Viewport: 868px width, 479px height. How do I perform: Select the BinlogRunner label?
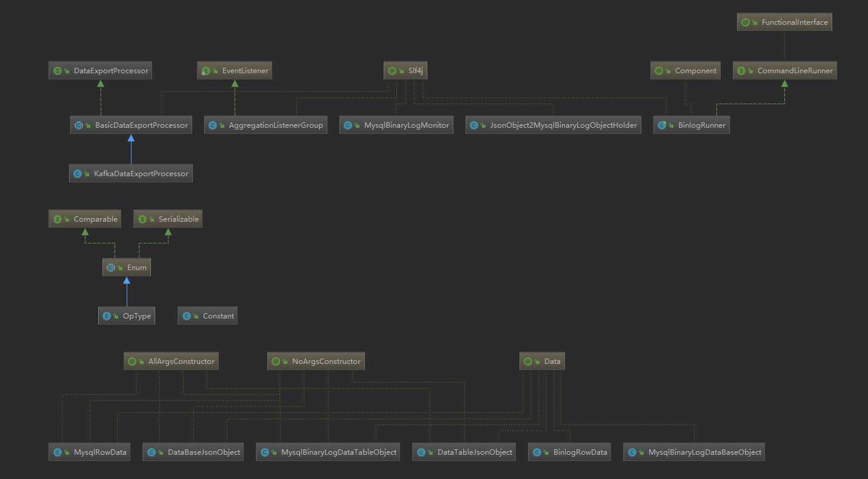click(x=702, y=125)
